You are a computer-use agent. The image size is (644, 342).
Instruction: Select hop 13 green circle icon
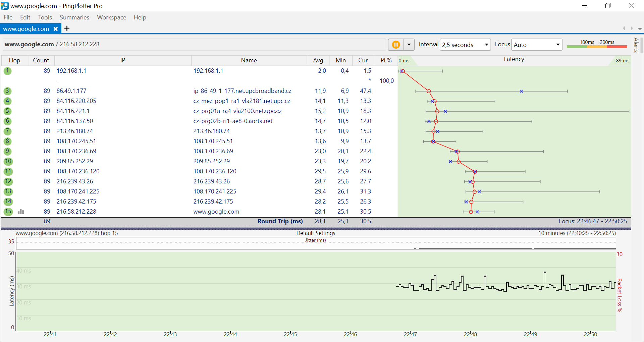click(8, 191)
